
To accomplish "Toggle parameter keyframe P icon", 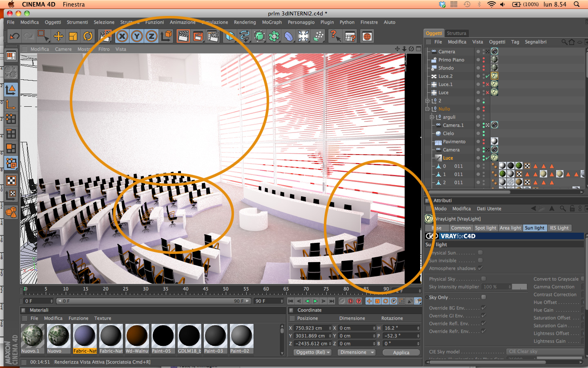I will click(x=394, y=301).
